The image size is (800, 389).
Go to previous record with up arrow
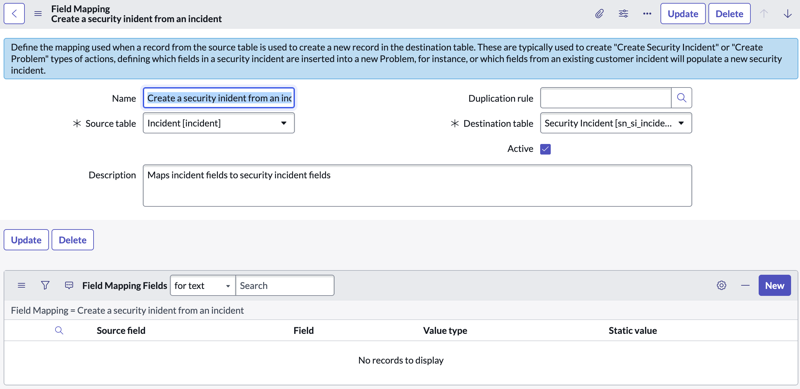(x=764, y=14)
